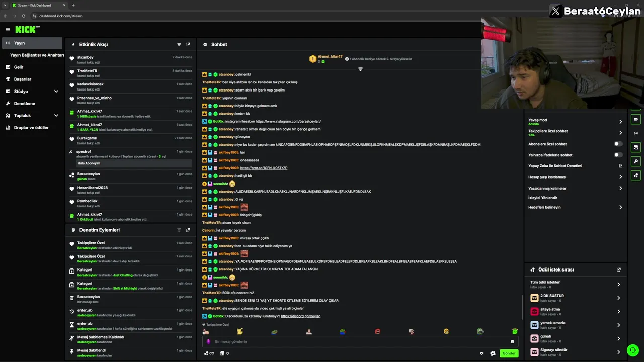
Task: Open Gelir in the sidebar
Action: [x=32, y=67]
